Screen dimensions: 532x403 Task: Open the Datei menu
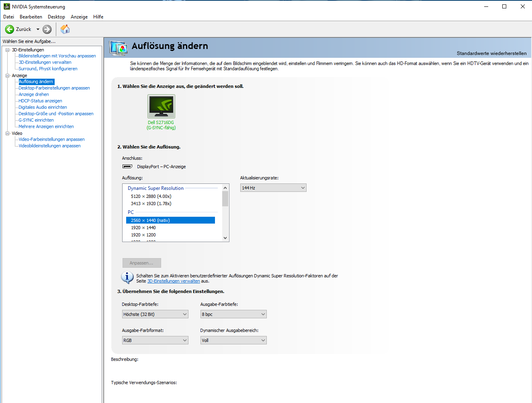point(8,17)
